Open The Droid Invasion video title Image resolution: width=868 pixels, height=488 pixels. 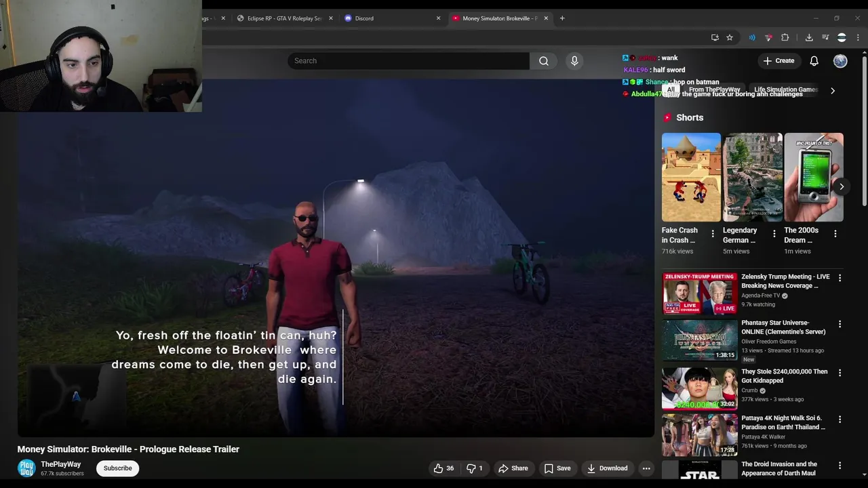coord(779,469)
